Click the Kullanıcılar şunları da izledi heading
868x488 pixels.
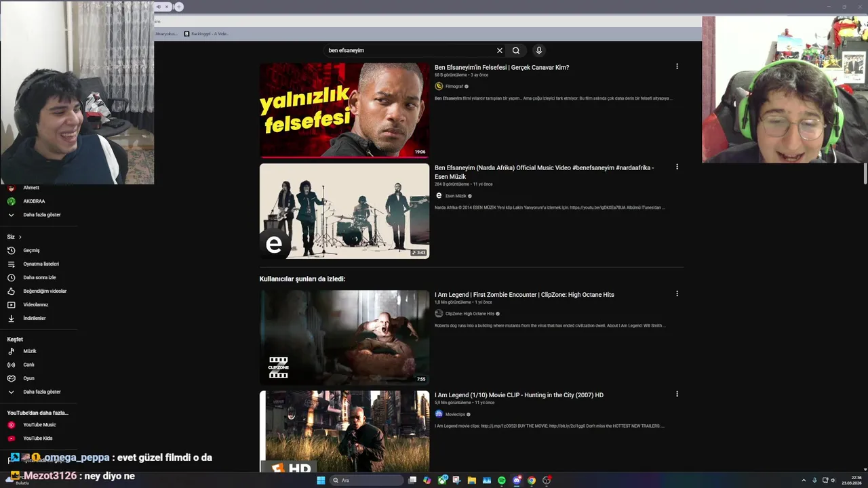tap(302, 279)
